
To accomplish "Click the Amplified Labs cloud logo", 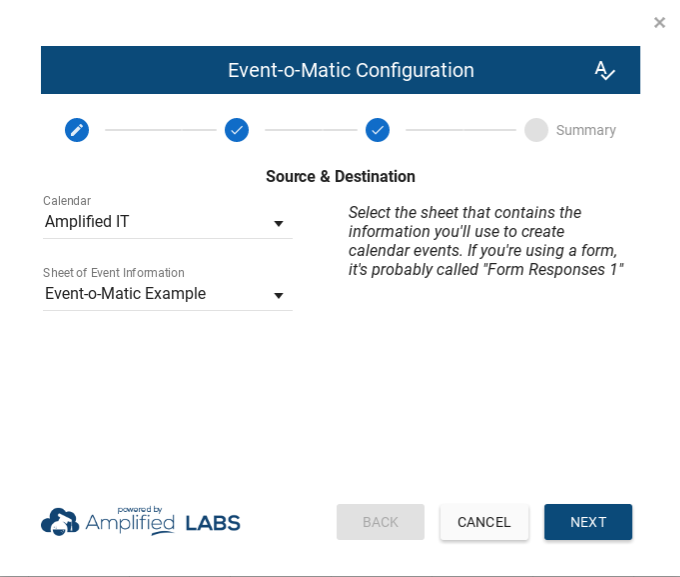I will point(60,522).
